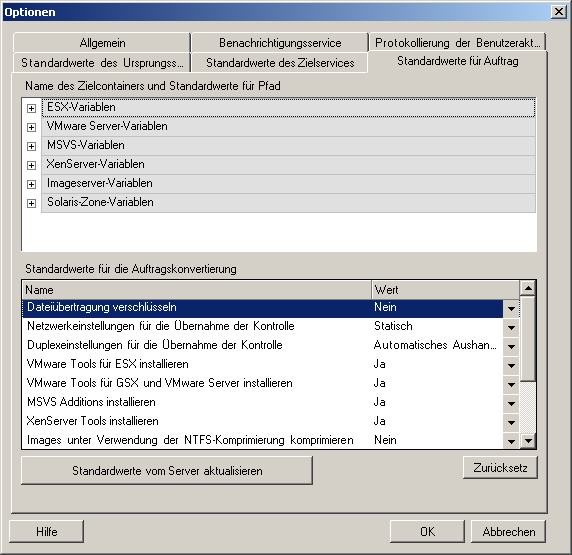The width and height of the screenshot is (572, 555).
Task: Click the conversion list scrollbar thumb
Action: tap(528, 339)
